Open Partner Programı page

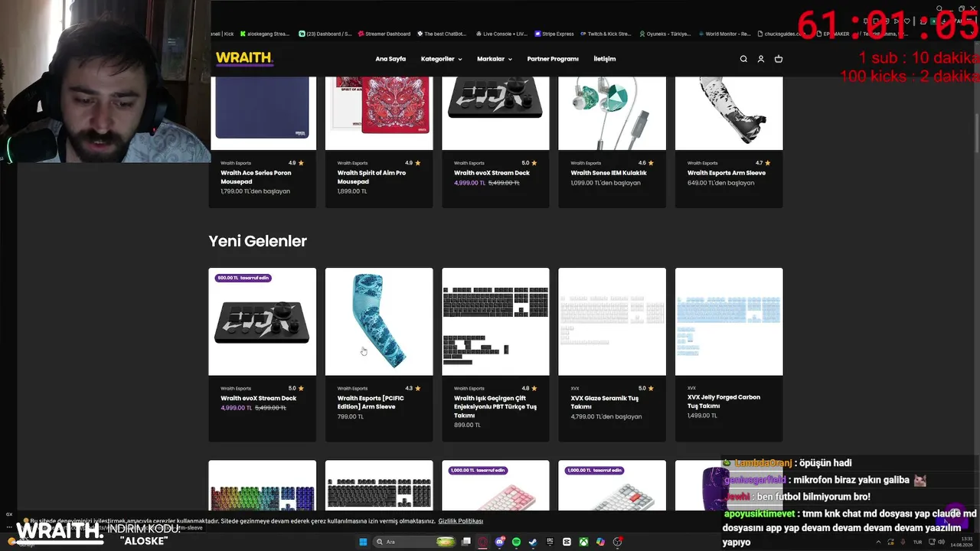click(553, 59)
